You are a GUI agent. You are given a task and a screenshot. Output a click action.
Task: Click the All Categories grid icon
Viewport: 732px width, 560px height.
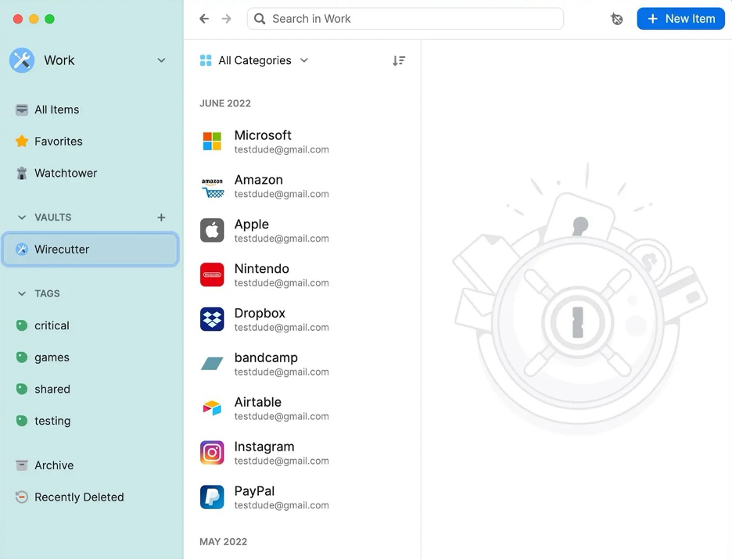coord(205,59)
